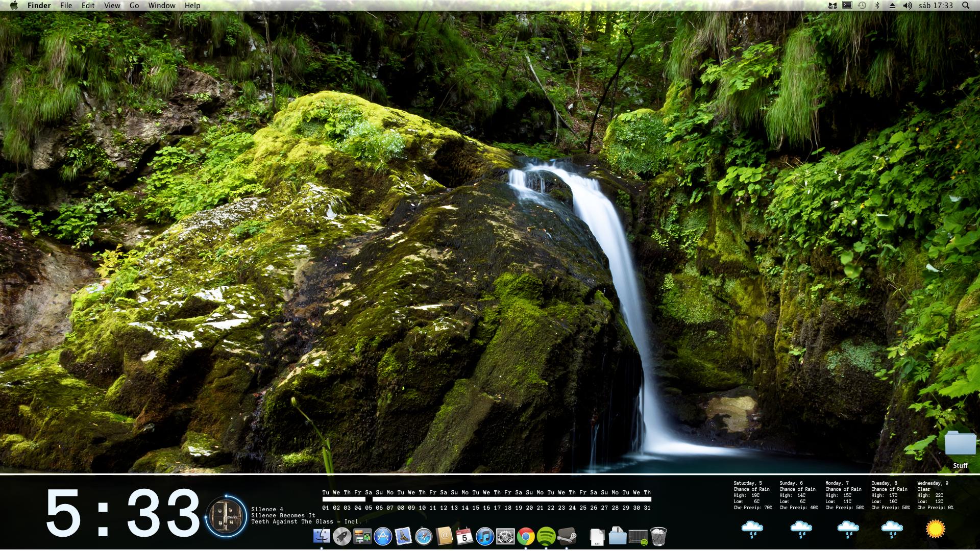
Task: Open the Calendar dock icon
Action: click(464, 536)
